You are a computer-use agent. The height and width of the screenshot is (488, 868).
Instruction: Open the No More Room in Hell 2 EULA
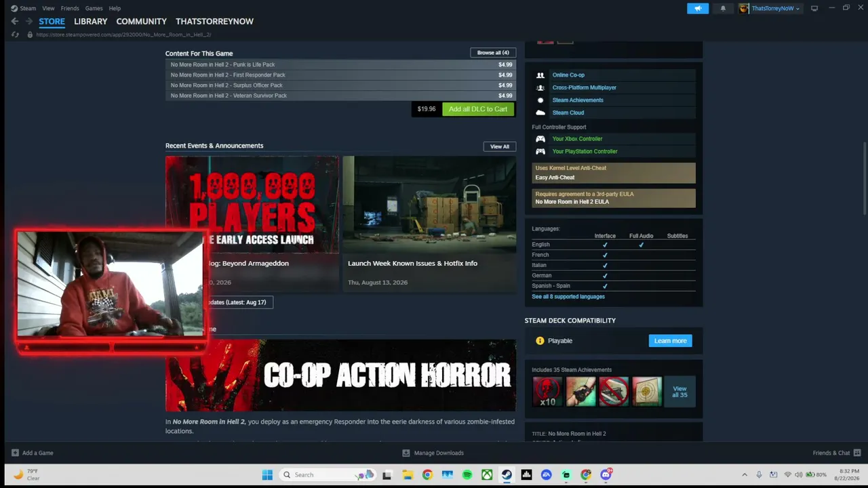(x=614, y=198)
